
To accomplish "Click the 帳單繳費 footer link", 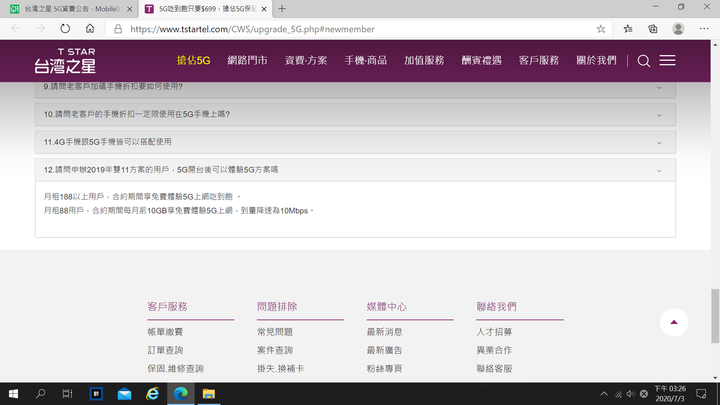I will click(165, 332).
